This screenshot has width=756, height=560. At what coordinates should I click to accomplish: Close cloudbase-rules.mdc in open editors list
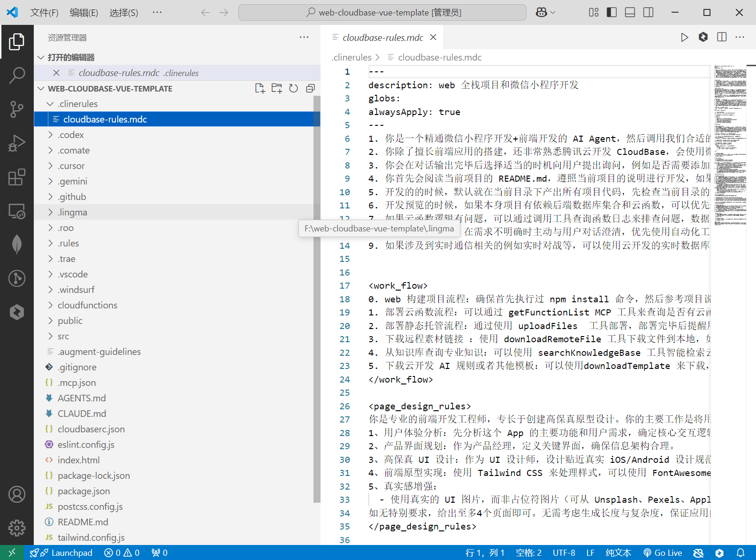point(56,73)
